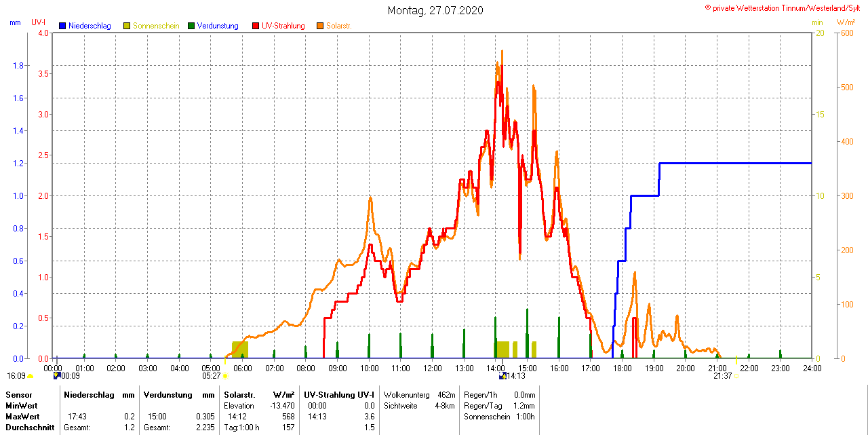Viewport: 868px width, 435px height.
Task: Click the 03:00 time axis label
Action: pos(147,368)
